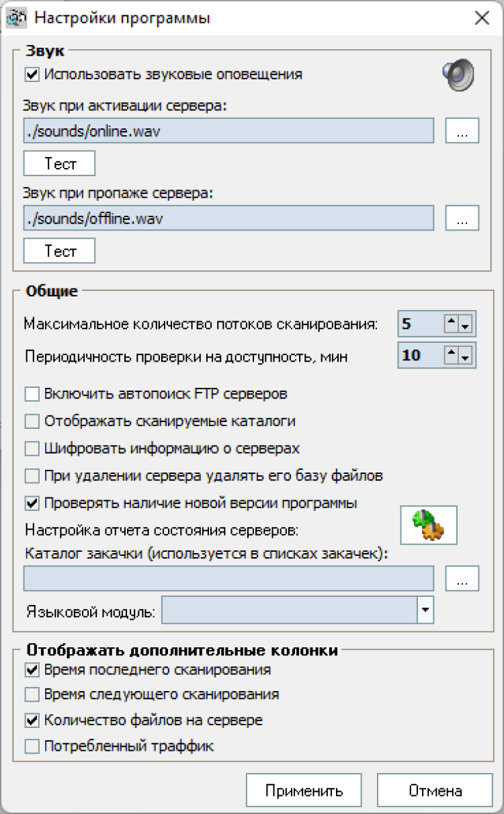This screenshot has width=504, height=814.
Task: Disable the sound notifications checkbox
Action: (32, 75)
